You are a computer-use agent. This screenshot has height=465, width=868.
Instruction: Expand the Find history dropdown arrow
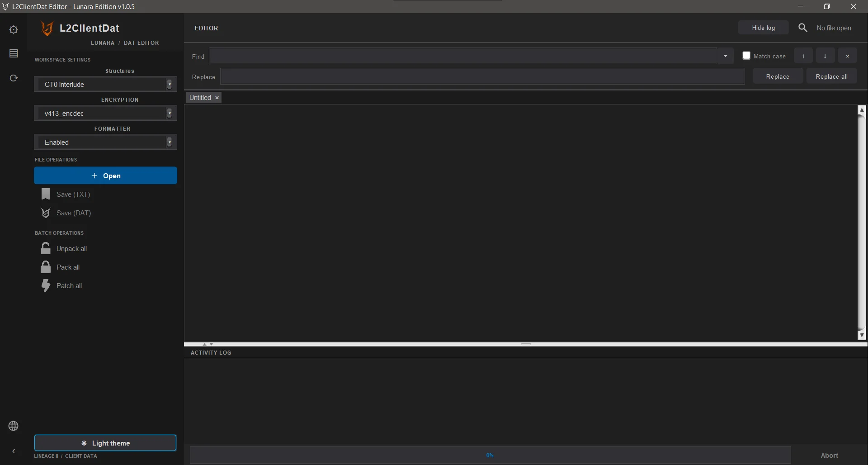(725, 56)
